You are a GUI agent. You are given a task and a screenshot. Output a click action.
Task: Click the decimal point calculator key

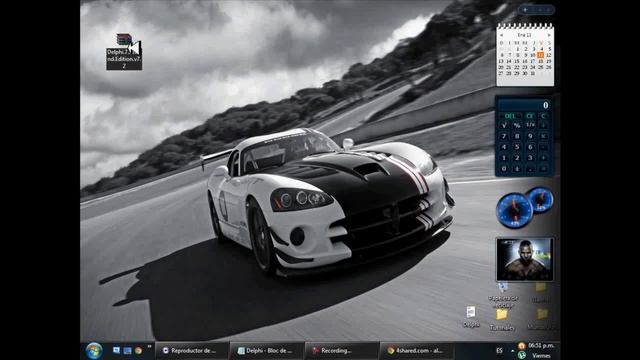tap(530, 169)
